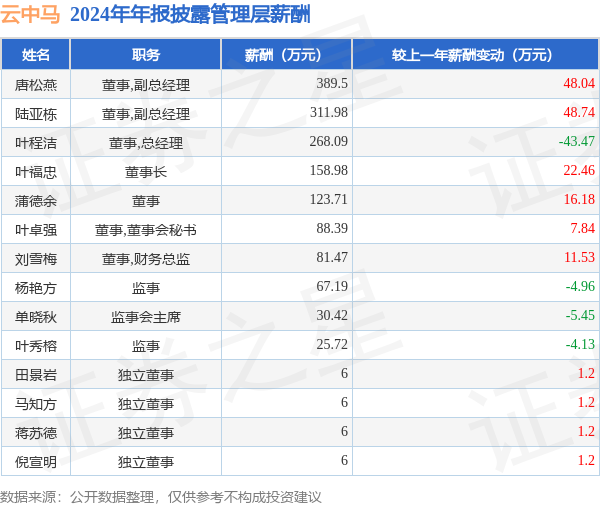Click 蒲德余's position cell 董事

pyautogui.click(x=146, y=201)
